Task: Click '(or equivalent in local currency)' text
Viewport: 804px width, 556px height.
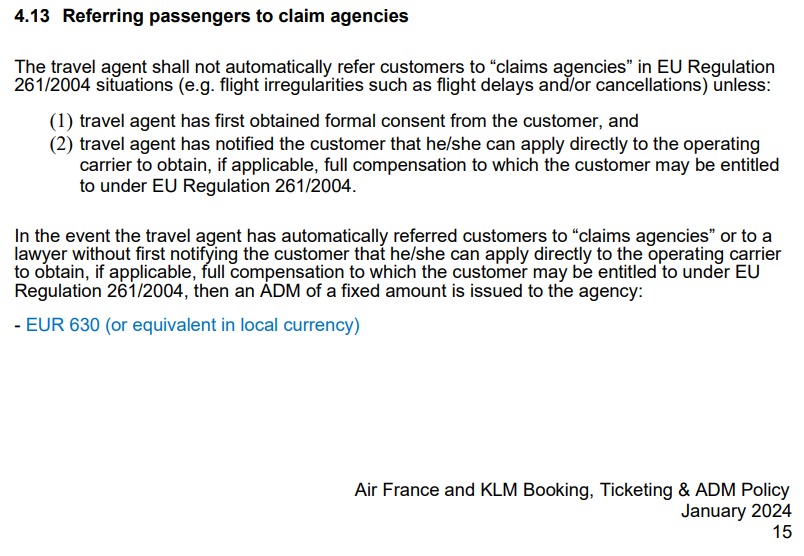Action: 232,325
